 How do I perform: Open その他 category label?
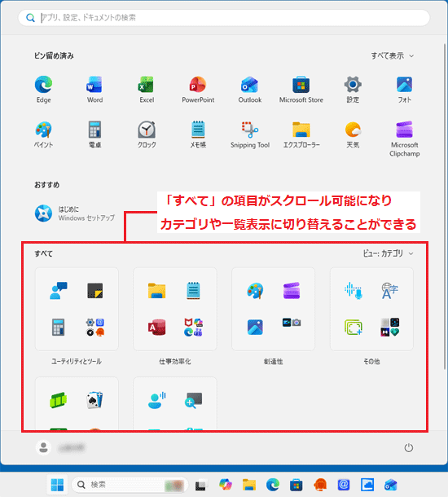coord(371,361)
